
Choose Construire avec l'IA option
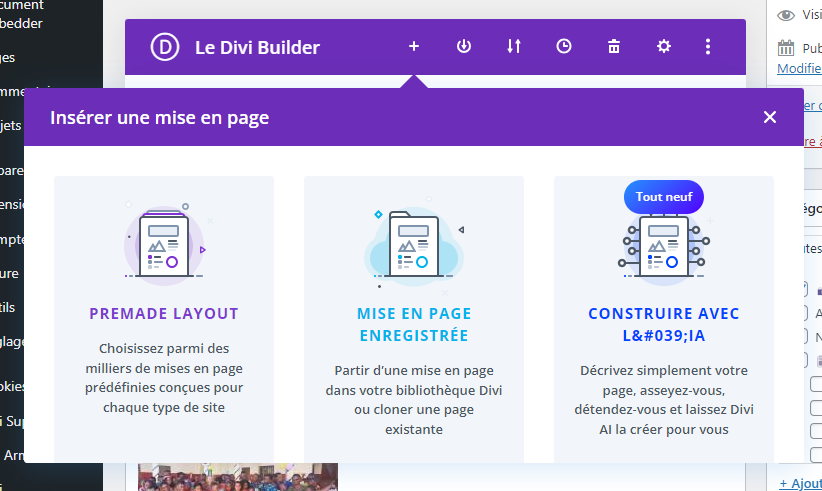pyautogui.click(x=663, y=324)
